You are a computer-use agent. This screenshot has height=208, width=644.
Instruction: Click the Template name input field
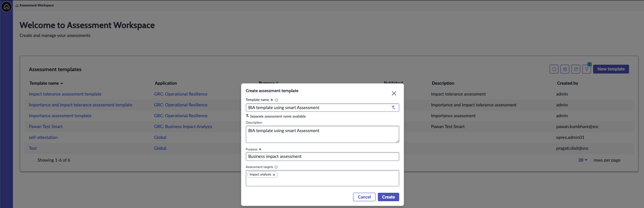point(322,108)
